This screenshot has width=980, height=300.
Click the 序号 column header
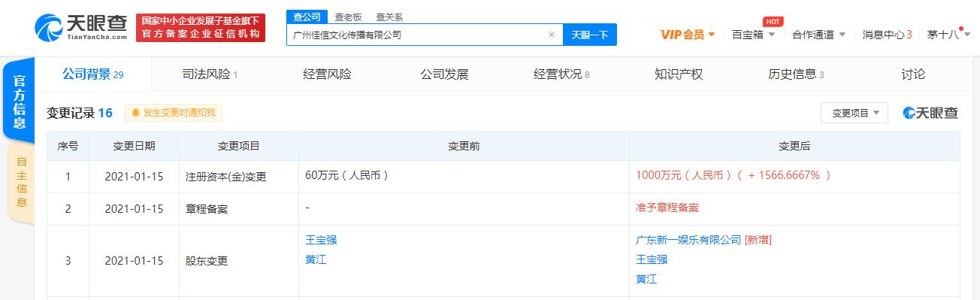[x=68, y=146]
